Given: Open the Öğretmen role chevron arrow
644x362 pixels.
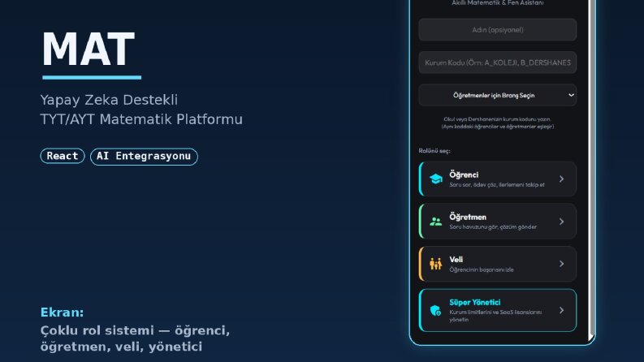Looking at the screenshot, I should pyautogui.click(x=561, y=222).
